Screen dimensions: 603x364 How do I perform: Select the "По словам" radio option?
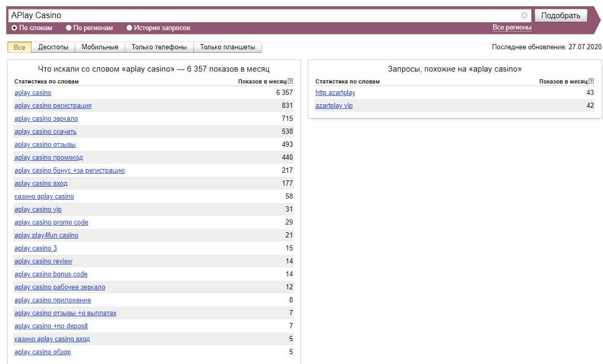point(15,28)
